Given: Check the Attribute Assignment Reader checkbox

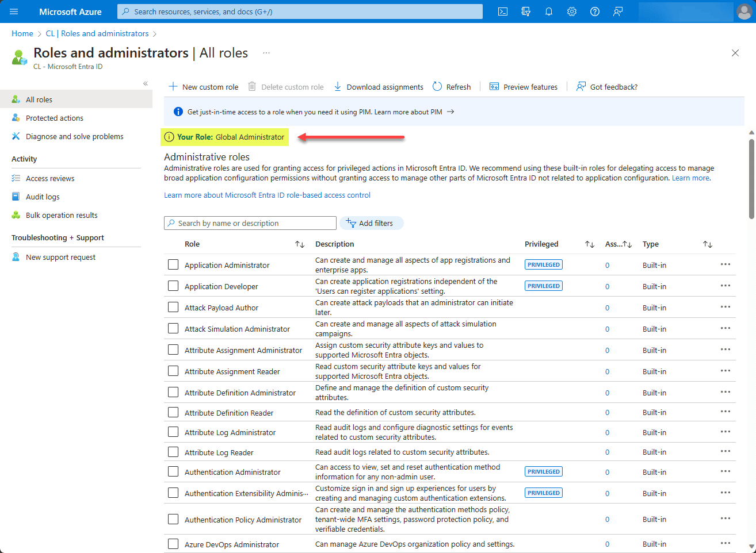Looking at the screenshot, I should coord(173,371).
